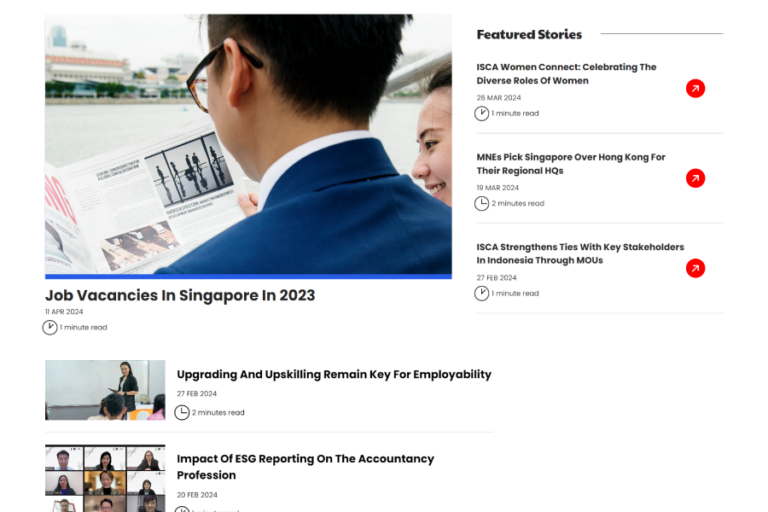Click red arrow icon for MNEs Pick Singapore story
Viewport: 768px width, 512px height.
[x=695, y=178]
